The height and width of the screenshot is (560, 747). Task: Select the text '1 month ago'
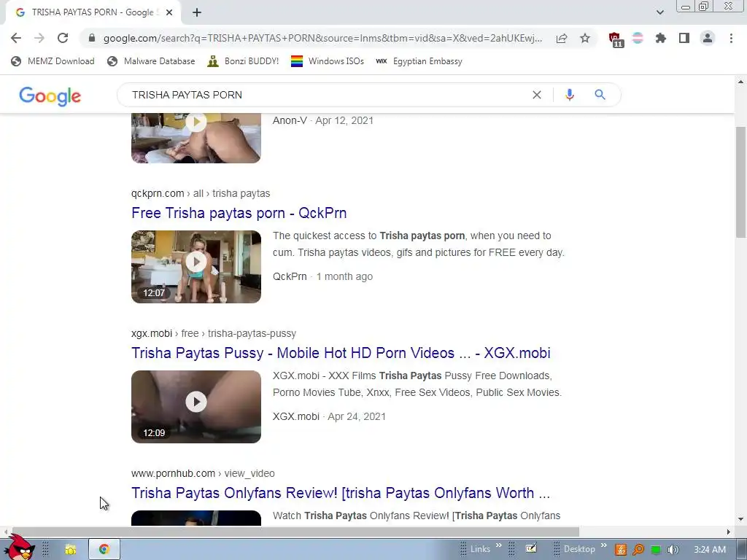tap(344, 276)
